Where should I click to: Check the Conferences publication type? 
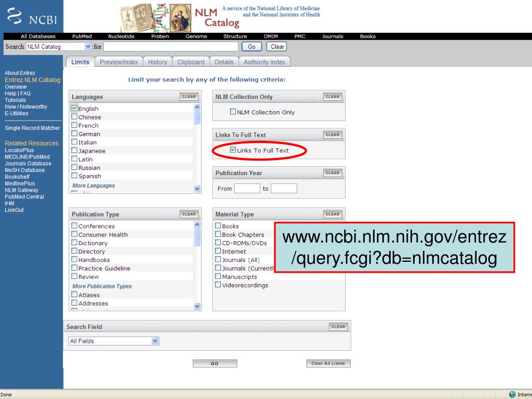click(x=74, y=225)
